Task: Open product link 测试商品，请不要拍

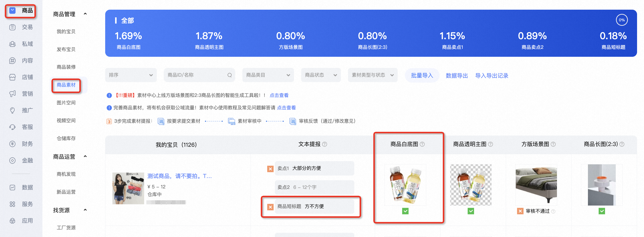Action: (180, 176)
